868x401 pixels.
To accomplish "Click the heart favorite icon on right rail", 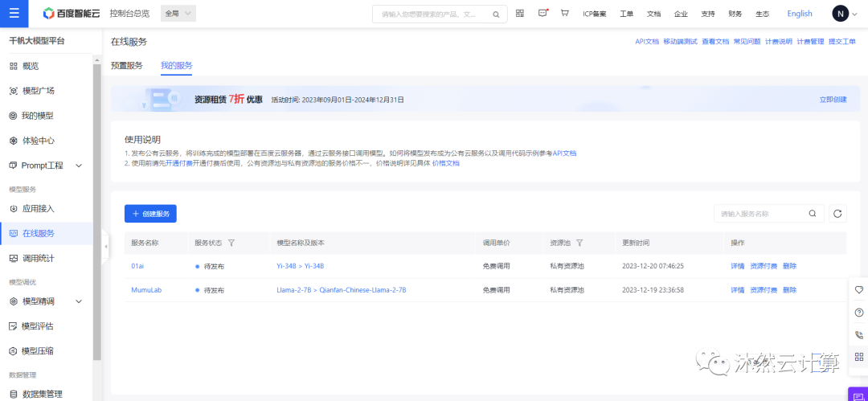I will tap(858, 289).
